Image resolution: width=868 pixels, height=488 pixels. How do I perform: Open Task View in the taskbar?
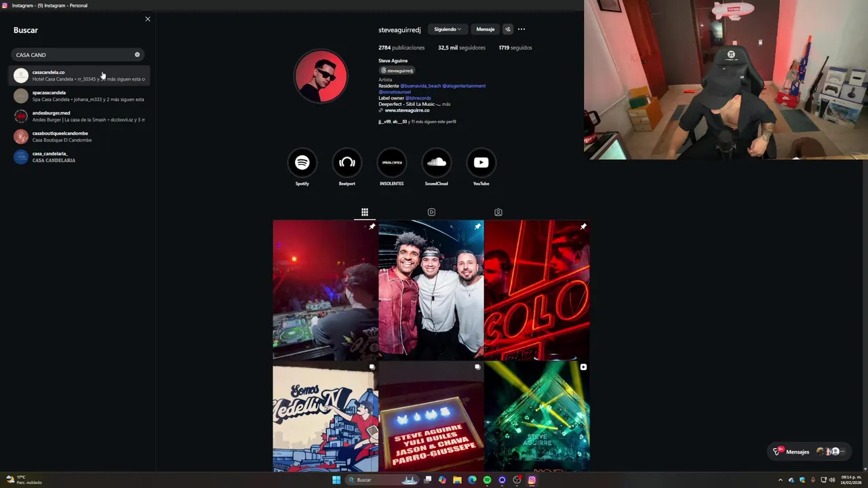pos(428,480)
